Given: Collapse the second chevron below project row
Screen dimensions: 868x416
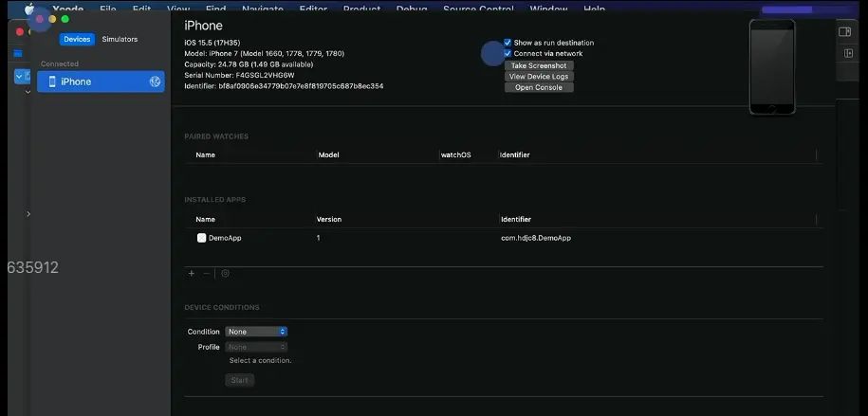Looking at the screenshot, I should point(28,92).
